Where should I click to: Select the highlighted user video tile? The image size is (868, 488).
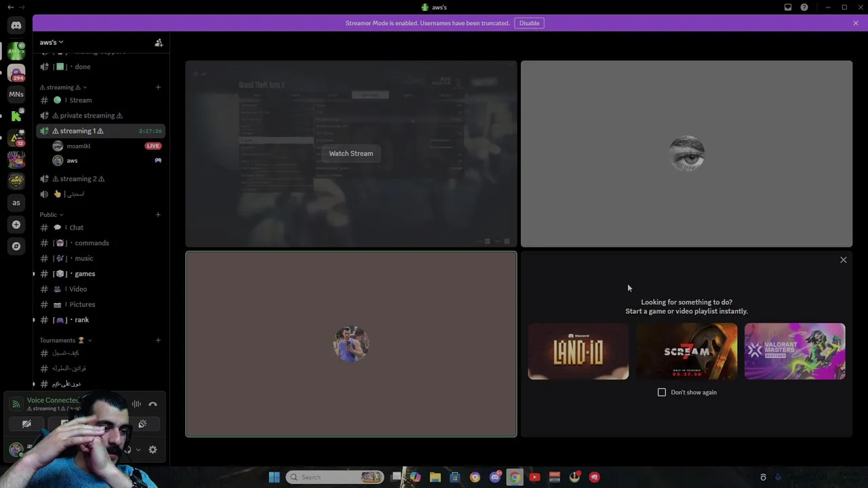coord(351,344)
